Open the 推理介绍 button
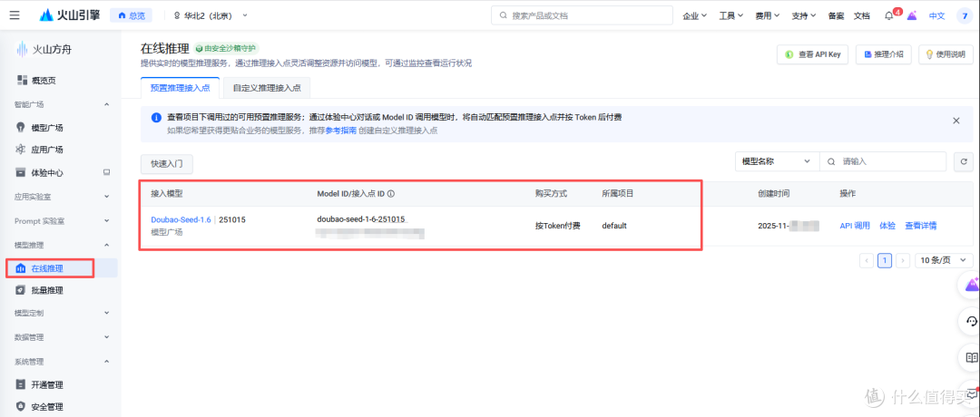980x417 pixels. 883,54
